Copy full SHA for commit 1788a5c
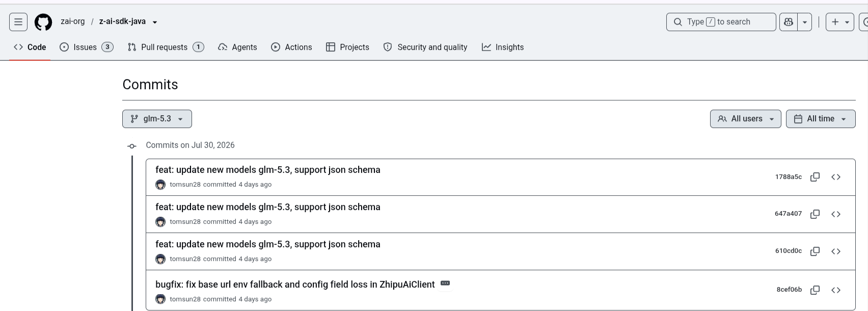The image size is (868, 311). (x=815, y=177)
